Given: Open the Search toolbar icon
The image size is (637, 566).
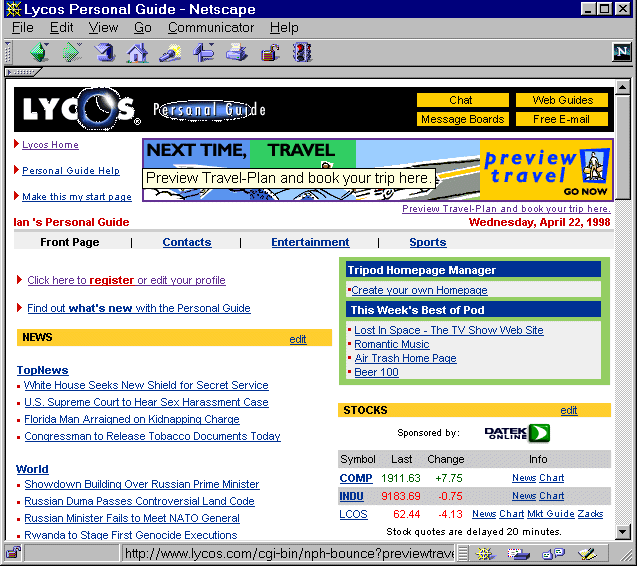Looking at the screenshot, I should (170, 52).
